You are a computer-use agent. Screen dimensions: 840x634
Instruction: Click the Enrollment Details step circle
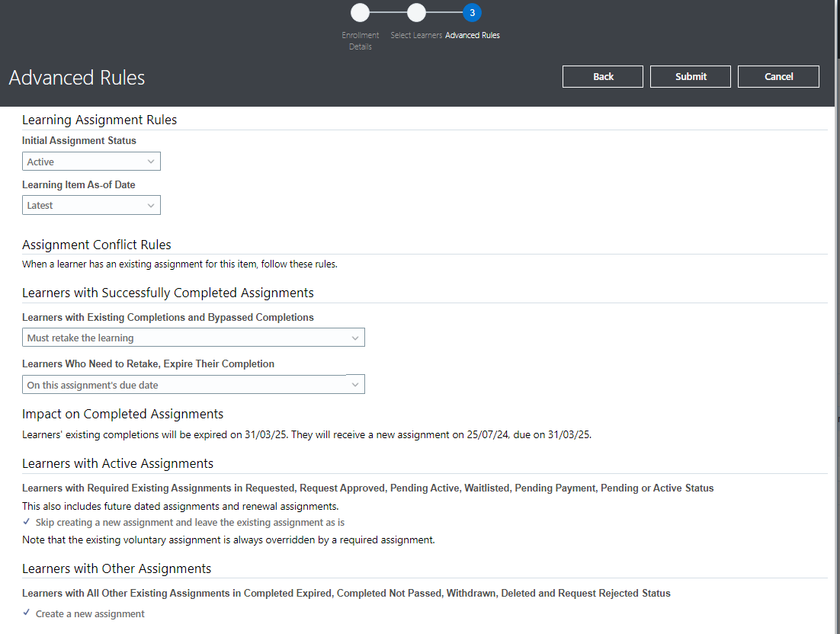point(360,12)
